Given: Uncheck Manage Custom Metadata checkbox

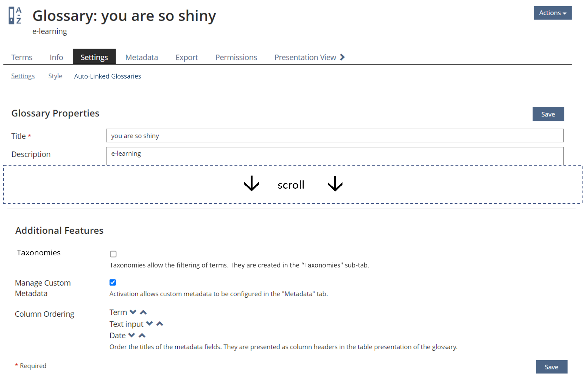Looking at the screenshot, I should [113, 282].
